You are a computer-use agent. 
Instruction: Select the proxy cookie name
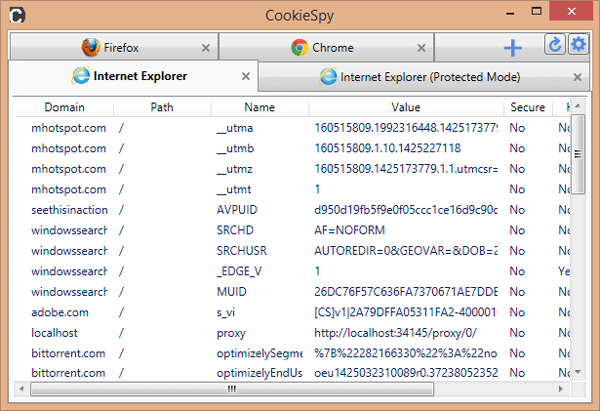click(x=231, y=333)
